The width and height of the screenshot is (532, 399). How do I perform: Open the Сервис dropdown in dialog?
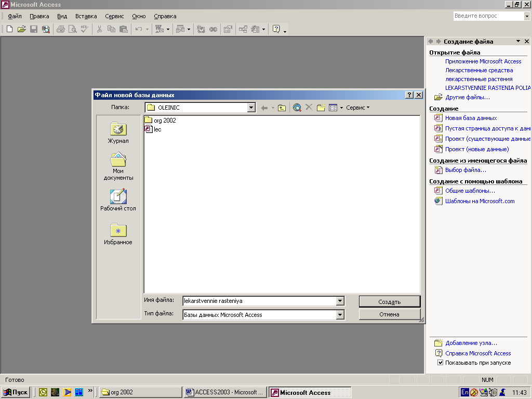click(357, 108)
